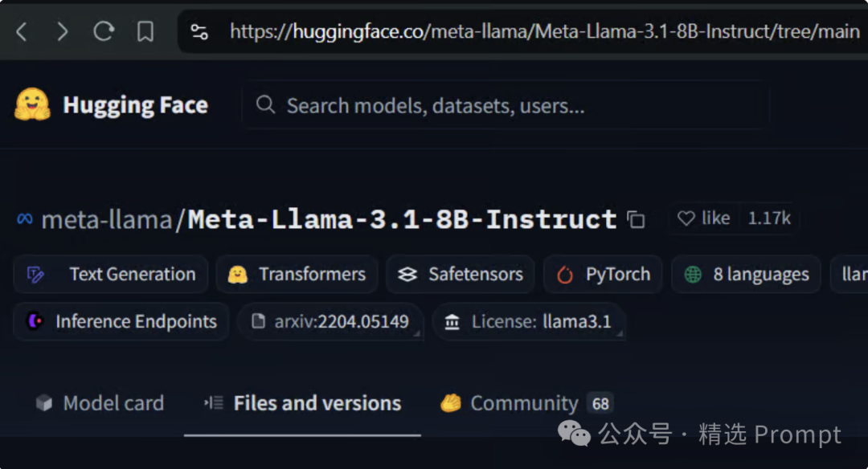
Task: Click the Safetensors layered icon
Action: (x=407, y=275)
